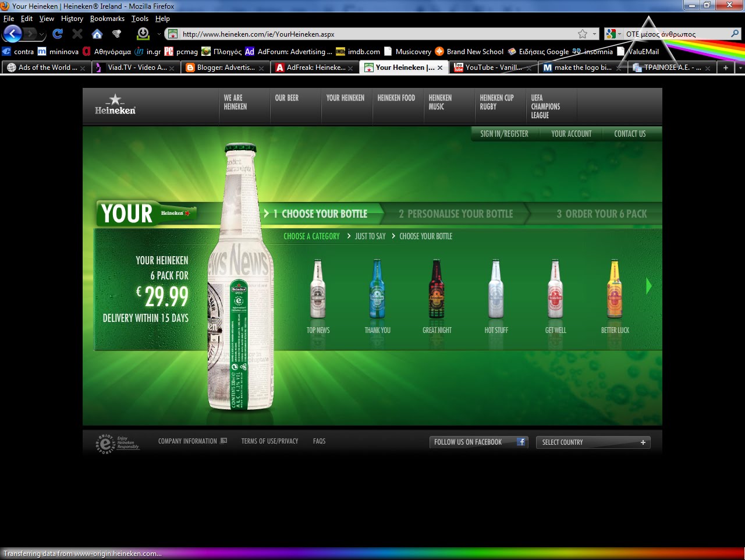Open the imdb.com bookmark
The image size is (745, 560).
(x=358, y=51)
